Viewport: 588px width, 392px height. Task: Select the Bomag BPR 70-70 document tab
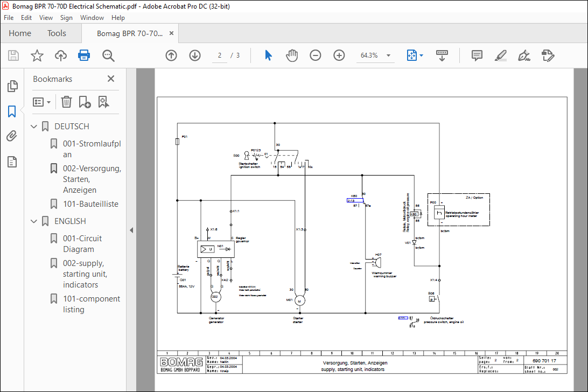click(x=130, y=33)
